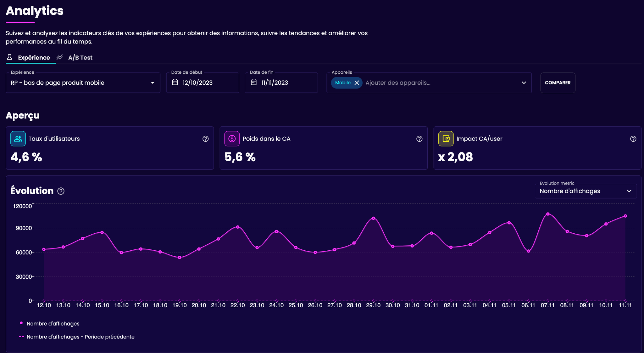Open help for Poids dans le CA
The height and width of the screenshot is (353, 644).
[419, 139]
